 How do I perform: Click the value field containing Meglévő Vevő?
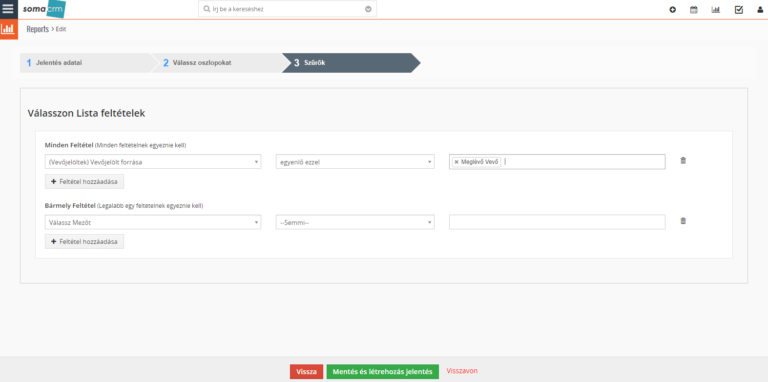point(557,162)
